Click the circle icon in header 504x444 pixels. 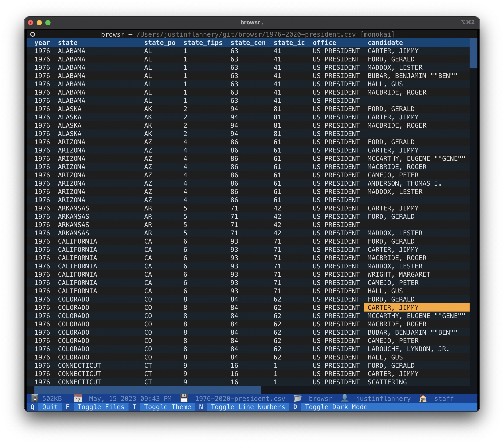tap(32, 34)
